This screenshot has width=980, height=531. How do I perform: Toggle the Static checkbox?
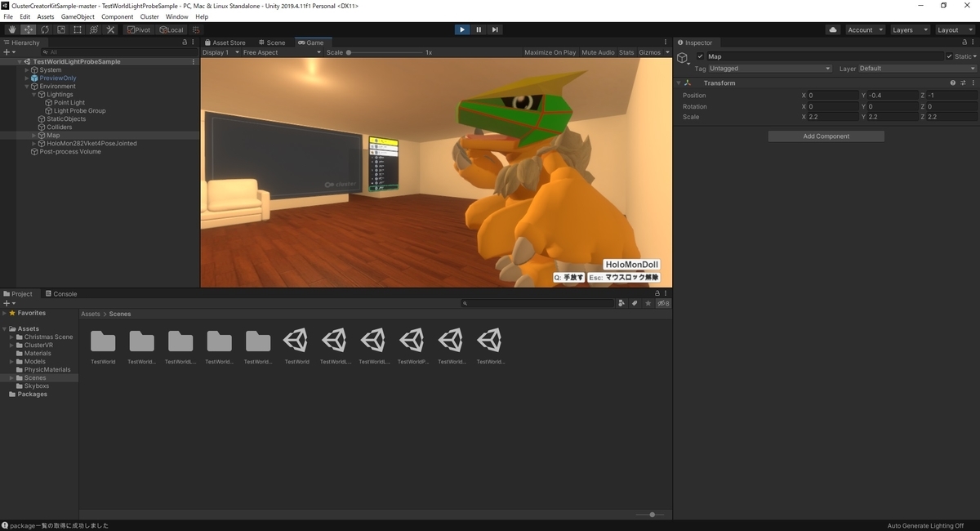point(950,56)
